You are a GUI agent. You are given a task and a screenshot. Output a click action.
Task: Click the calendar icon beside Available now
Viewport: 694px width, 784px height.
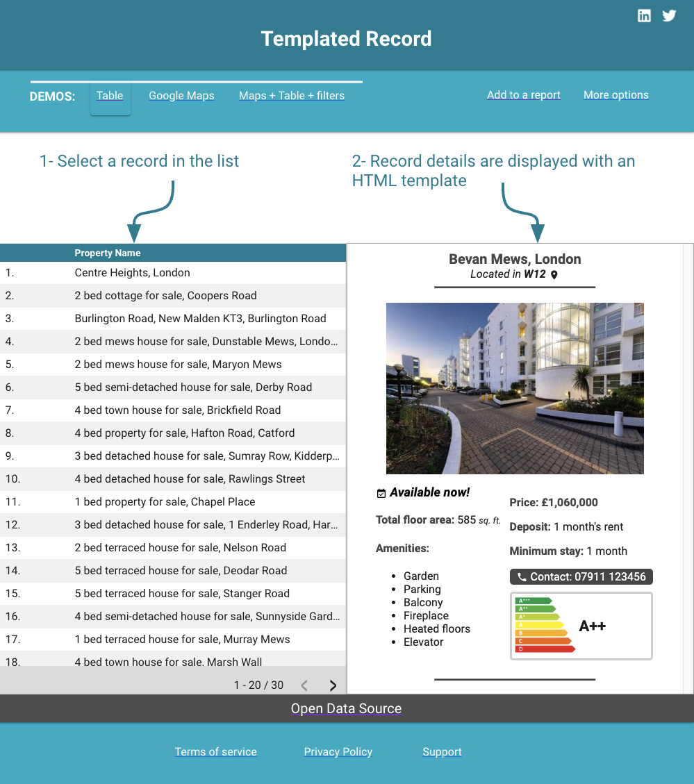(x=381, y=494)
